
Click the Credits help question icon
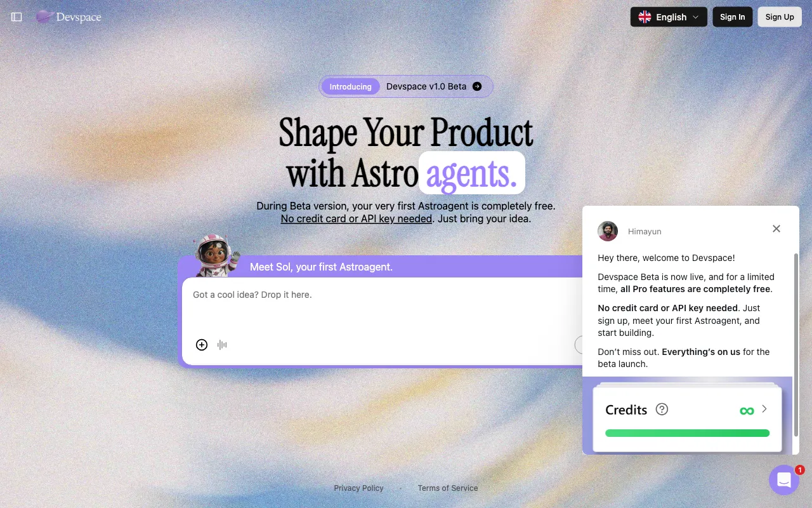tap(662, 409)
